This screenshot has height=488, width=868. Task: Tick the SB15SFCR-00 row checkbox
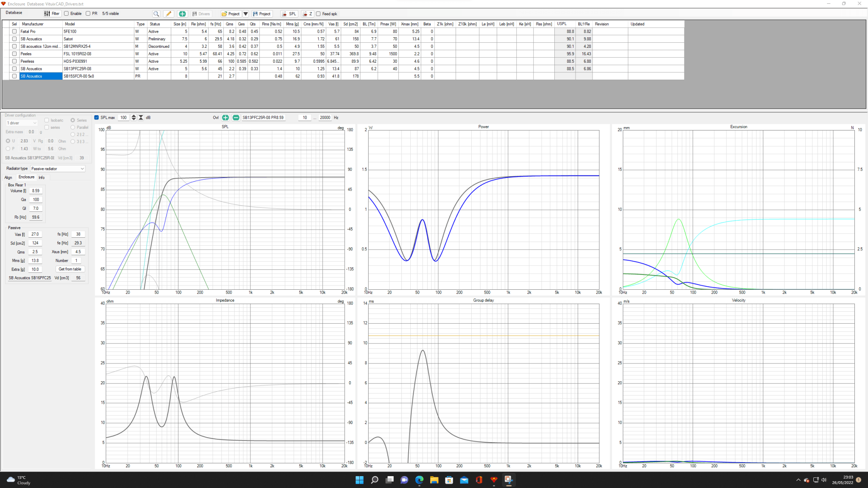14,76
